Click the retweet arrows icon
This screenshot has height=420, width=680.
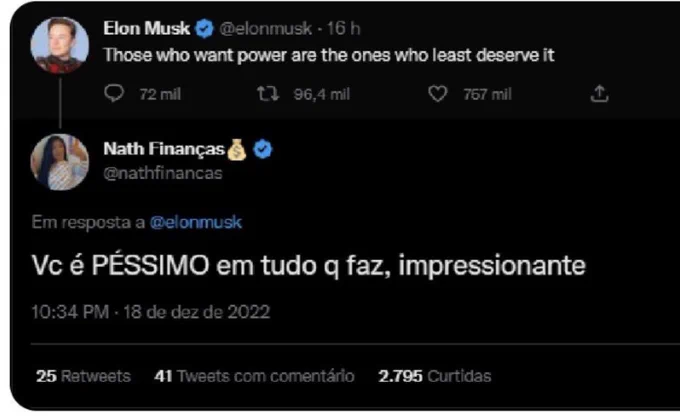[268, 94]
